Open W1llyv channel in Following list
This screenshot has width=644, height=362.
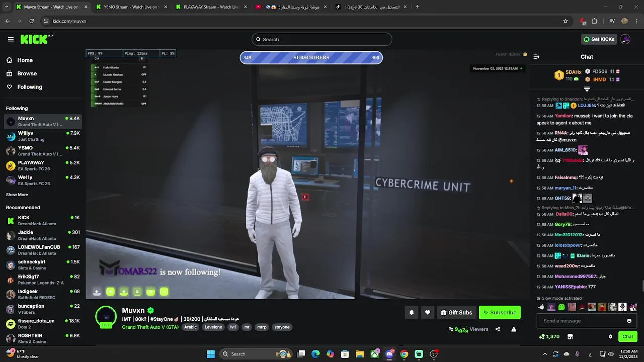click(43, 136)
